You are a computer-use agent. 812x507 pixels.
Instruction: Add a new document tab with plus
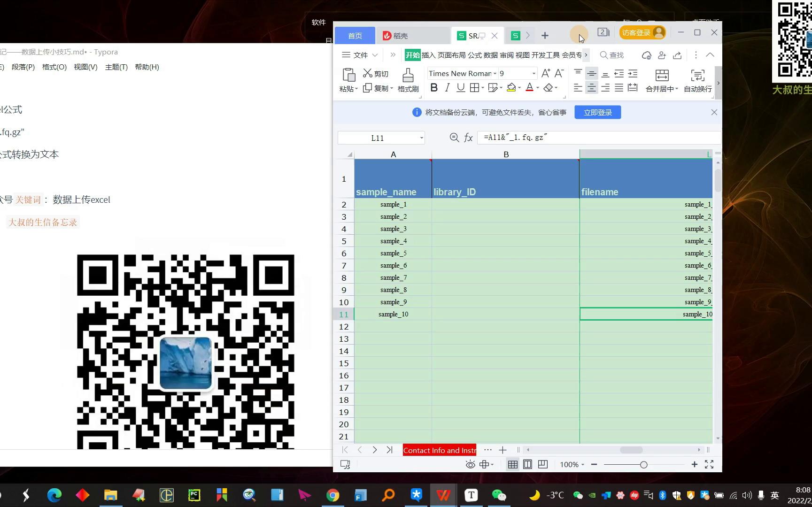pos(545,36)
